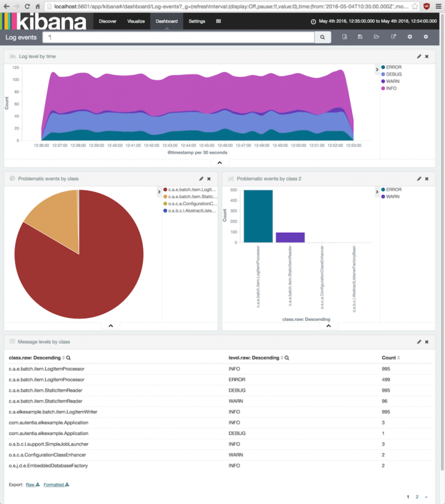
Task: Open the dashboard Options gear icon
Action: 426,37
